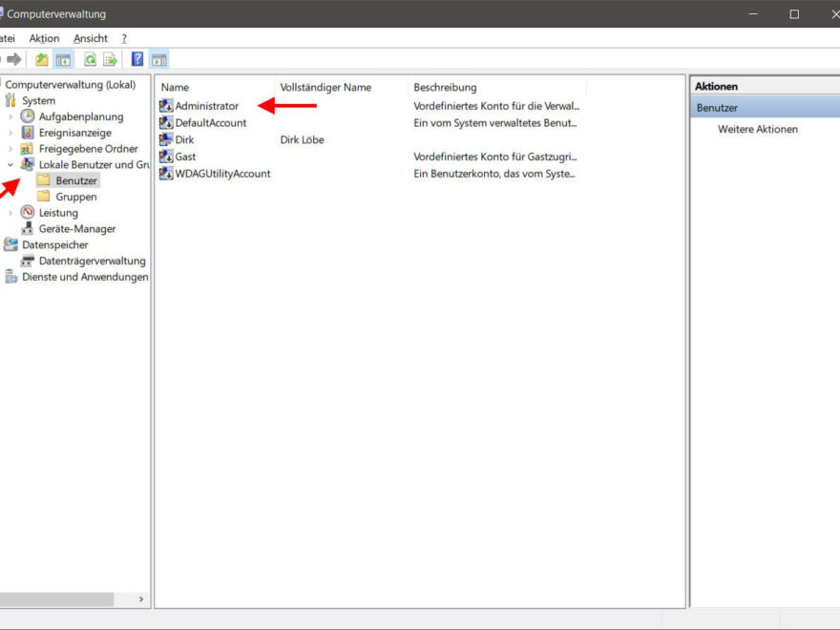Viewport: 840px width, 630px height.
Task: Click description 'Ein vom System verwaltetes Benut...'
Action: [495, 123]
